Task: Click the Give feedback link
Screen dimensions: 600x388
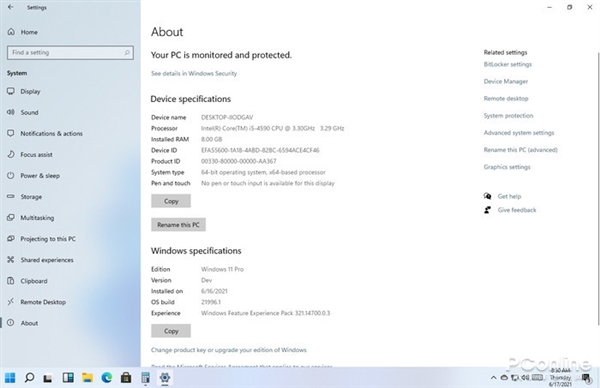Action: click(x=517, y=210)
